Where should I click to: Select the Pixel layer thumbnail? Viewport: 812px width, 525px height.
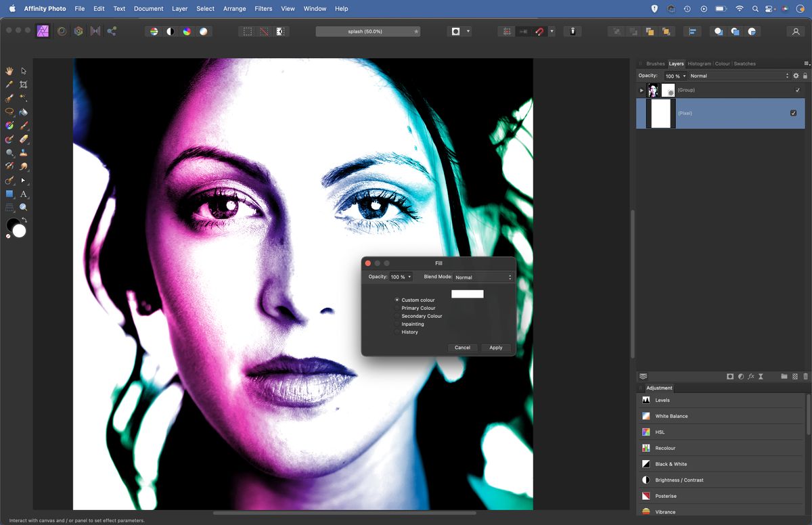tap(660, 112)
